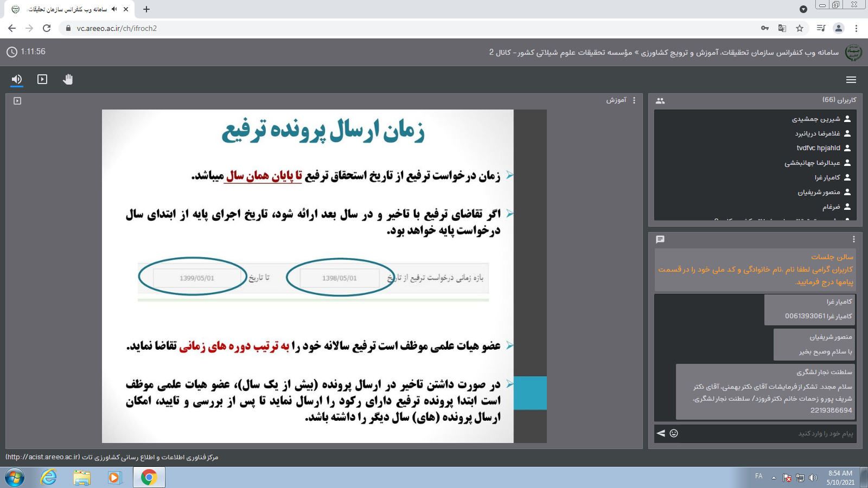Raise hand in the web conference
This screenshot has width=868, height=488.
[68, 79]
